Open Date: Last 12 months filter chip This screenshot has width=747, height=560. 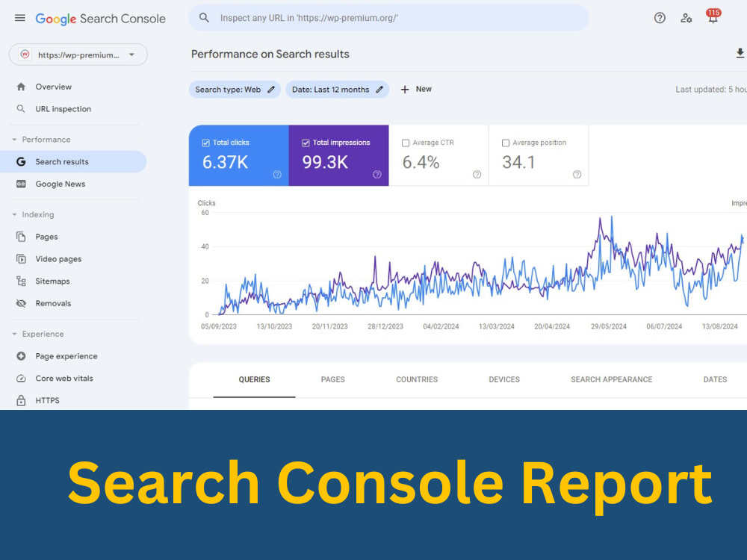coord(338,90)
